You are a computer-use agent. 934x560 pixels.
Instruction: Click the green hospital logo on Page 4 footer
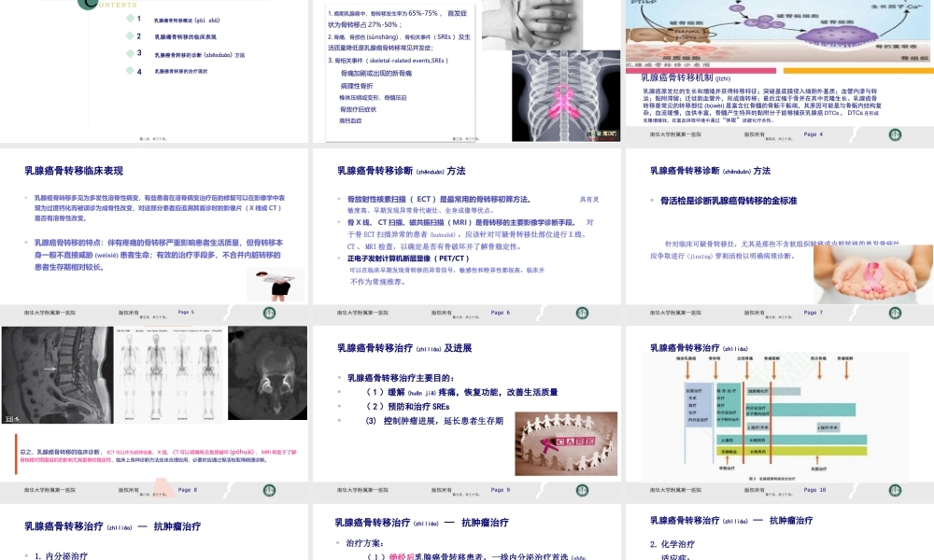[896, 134]
